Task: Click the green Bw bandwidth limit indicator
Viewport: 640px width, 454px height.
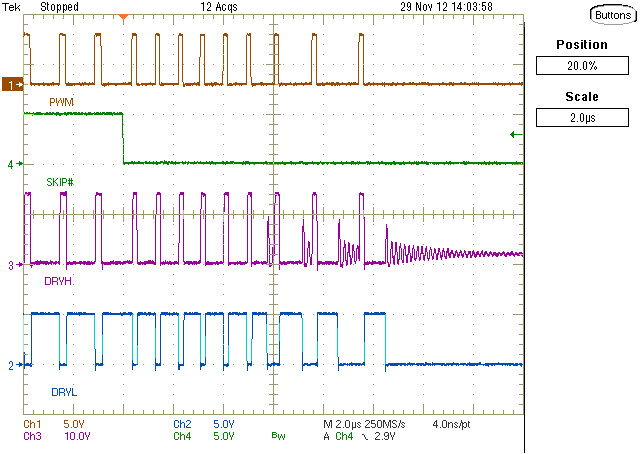Action: pyautogui.click(x=277, y=437)
